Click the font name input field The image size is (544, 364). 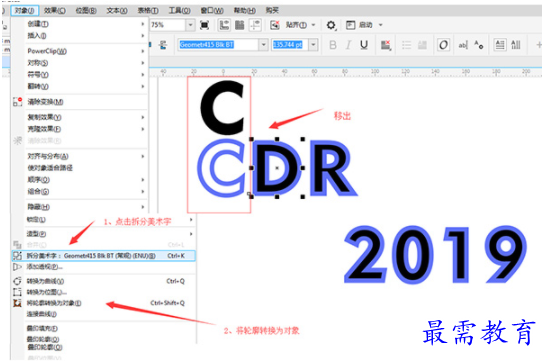pos(218,45)
